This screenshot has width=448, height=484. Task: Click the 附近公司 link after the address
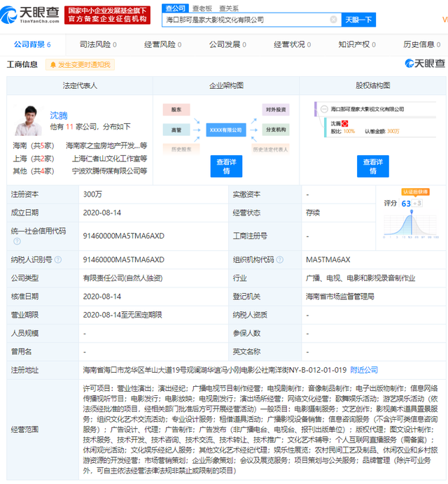(364, 370)
